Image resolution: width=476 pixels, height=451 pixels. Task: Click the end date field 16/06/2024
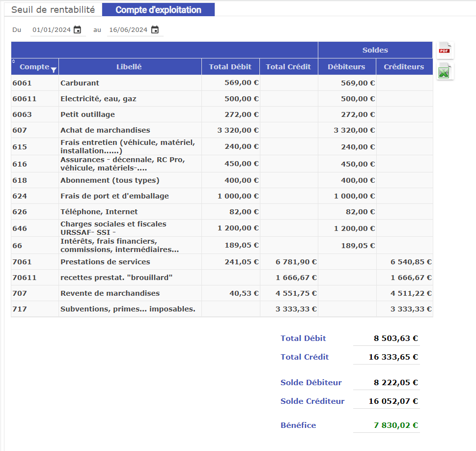click(128, 30)
